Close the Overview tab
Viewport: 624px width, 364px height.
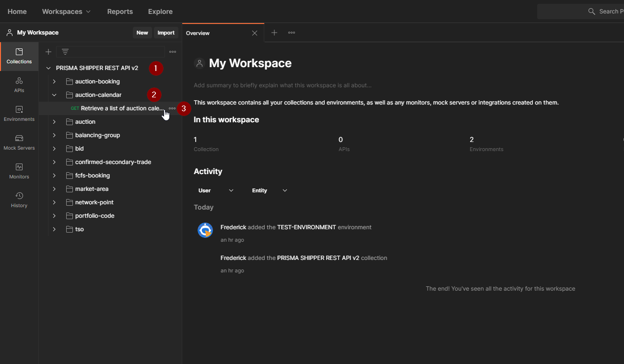click(x=255, y=33)
